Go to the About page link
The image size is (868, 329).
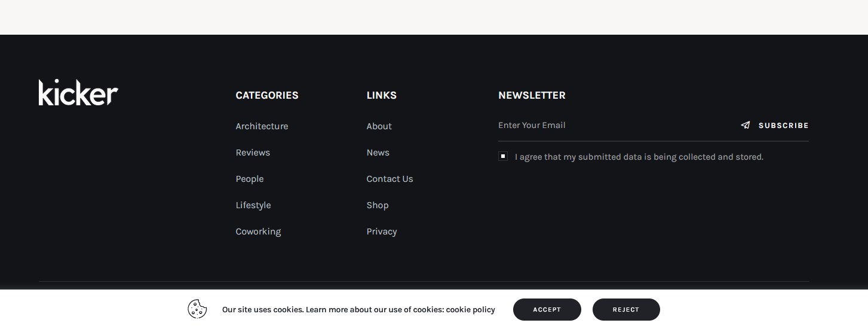click(379, 126)
